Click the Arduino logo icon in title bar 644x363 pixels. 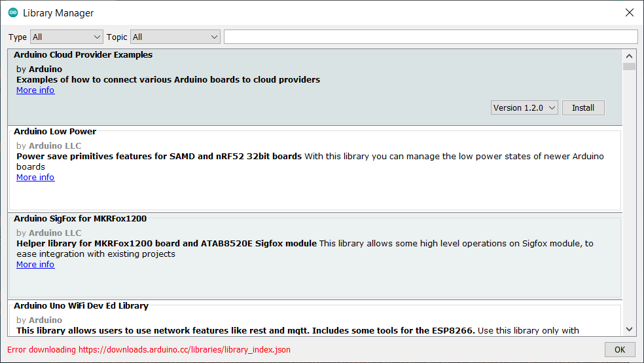pyautogui.click(x=13, y=13)
